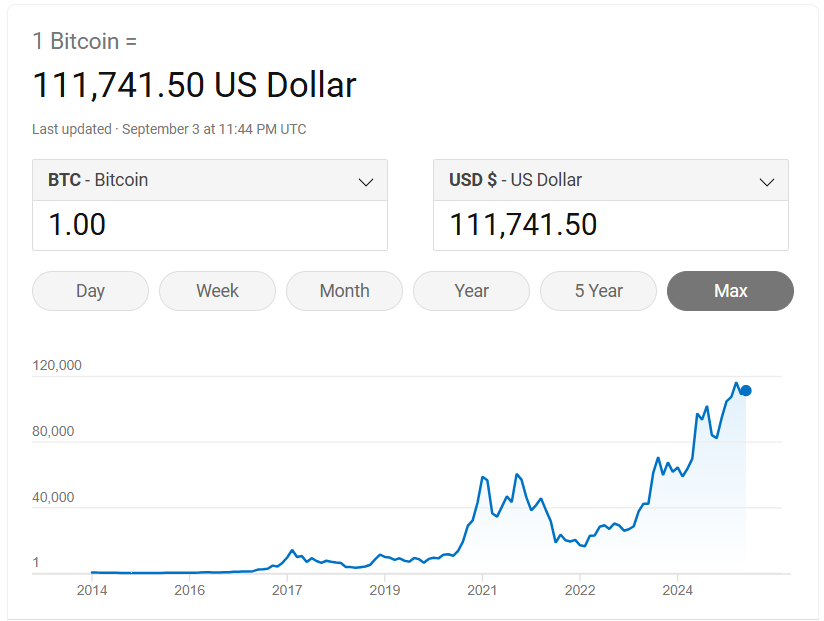Click the 2014 start of the chart line
Viewport: 824px width, 621px height.
pyautogui.click(x=92, y=572)
